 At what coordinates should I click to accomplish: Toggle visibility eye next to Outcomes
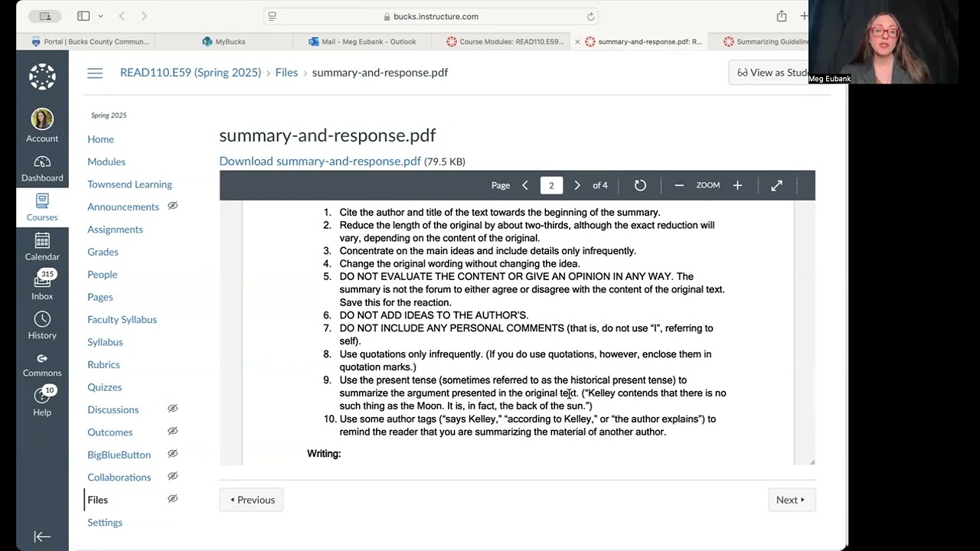173,432
